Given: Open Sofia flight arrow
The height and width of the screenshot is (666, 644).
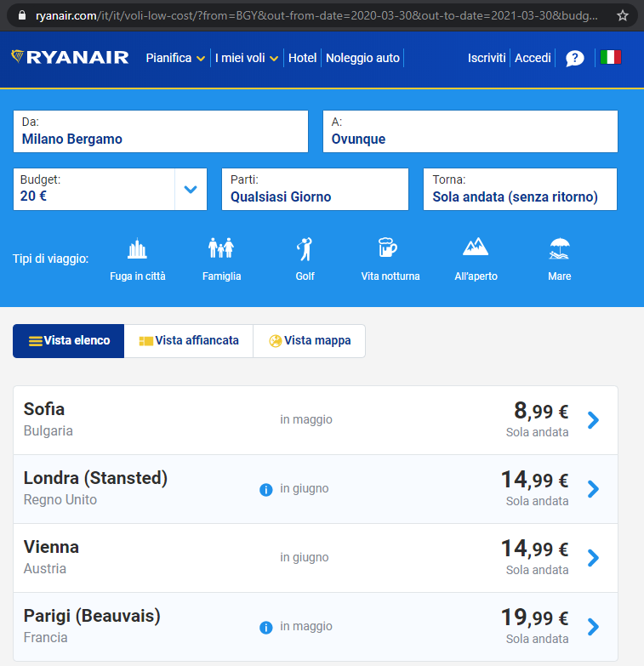Looking at the screenshot, I should [594, 420].
